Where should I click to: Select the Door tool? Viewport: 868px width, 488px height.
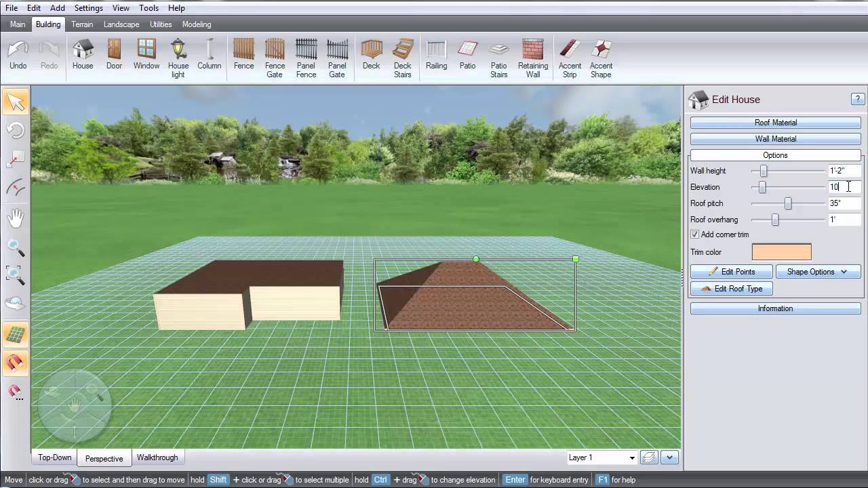click(x=114, y=55)
